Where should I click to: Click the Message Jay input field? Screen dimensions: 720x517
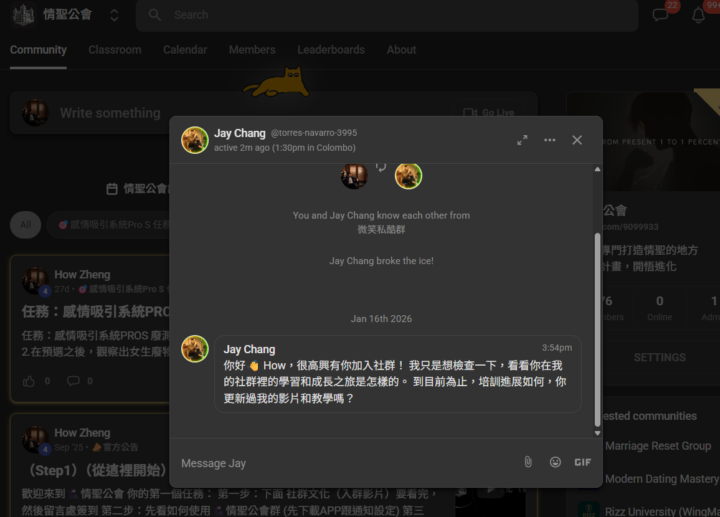tap(349, 463)
